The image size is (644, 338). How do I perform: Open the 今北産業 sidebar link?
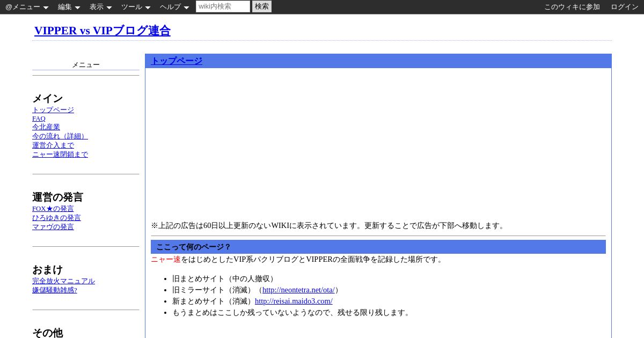point(46,127)
